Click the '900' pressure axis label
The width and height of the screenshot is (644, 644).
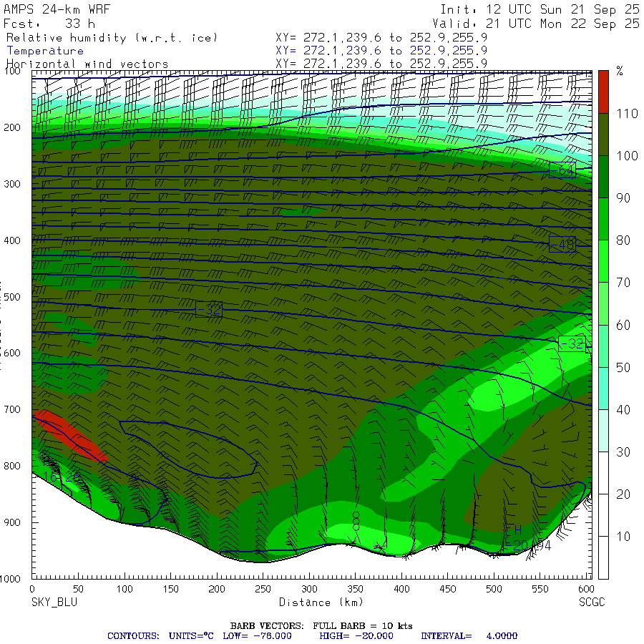[12, 522]
